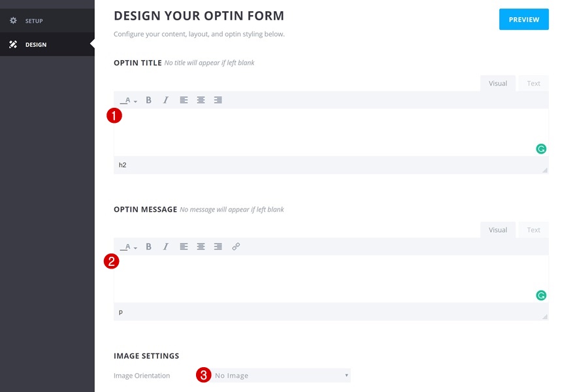Click inside Optin Title text area
The width and height of the screenshot is (575, 392).
tap(327, 131)
